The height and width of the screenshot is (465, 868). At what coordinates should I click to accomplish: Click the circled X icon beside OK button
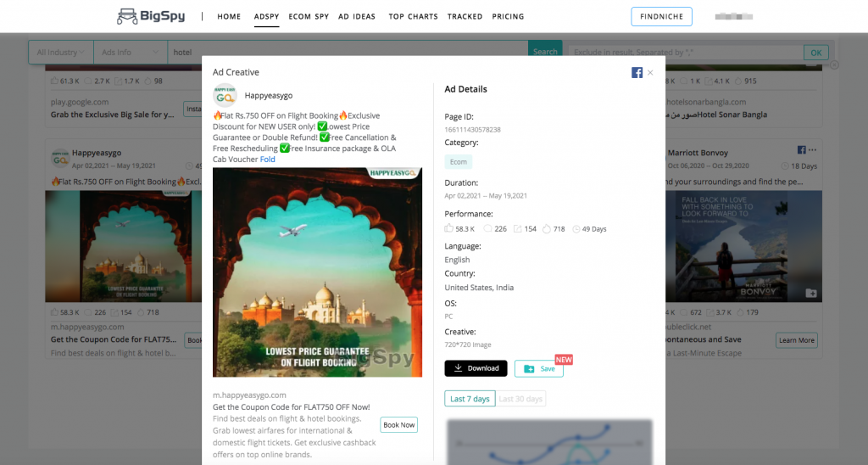click(834, 64)
